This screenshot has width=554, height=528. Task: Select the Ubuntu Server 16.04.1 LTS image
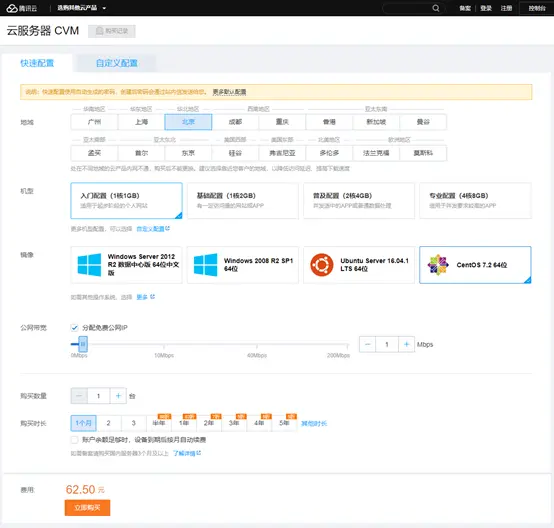tap(359, 265)
